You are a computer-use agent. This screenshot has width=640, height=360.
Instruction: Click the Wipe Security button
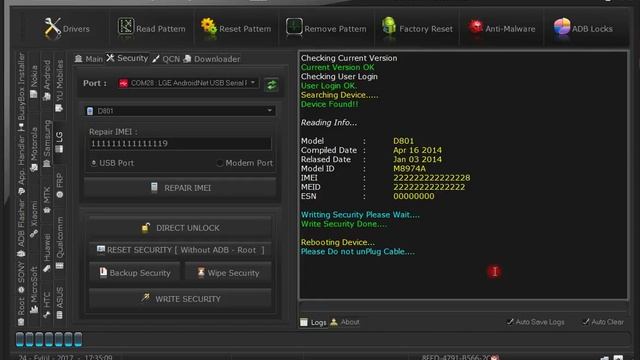pos(228,273)
